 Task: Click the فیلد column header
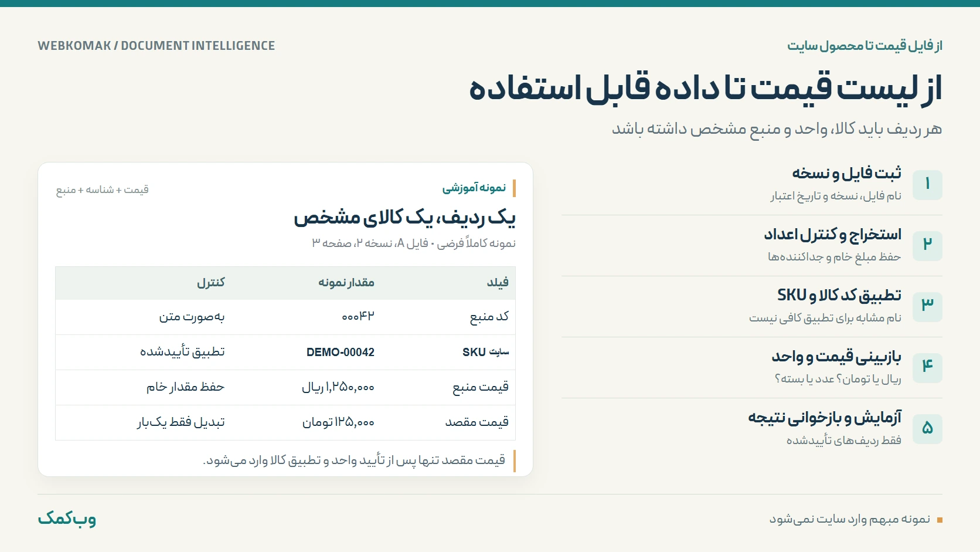point(498,283)
